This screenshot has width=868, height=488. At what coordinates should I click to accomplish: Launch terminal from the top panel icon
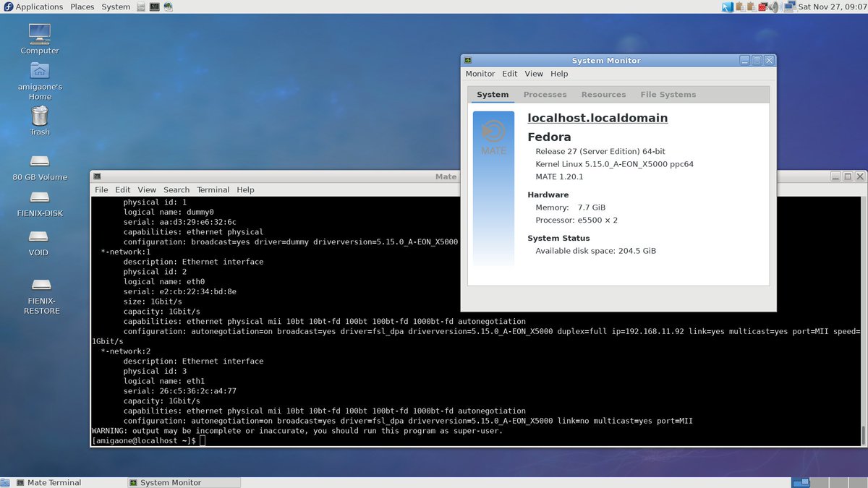pyautogui.click(x=154, y=7)
